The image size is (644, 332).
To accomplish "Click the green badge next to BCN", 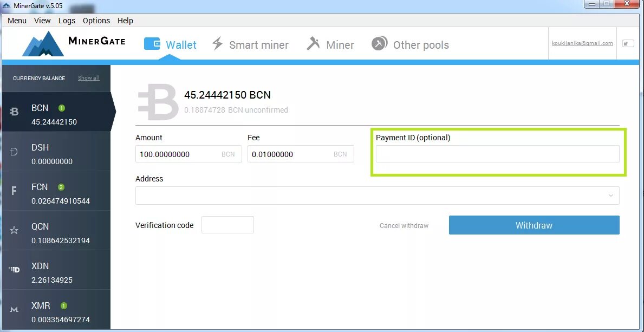I will (62, 108).
